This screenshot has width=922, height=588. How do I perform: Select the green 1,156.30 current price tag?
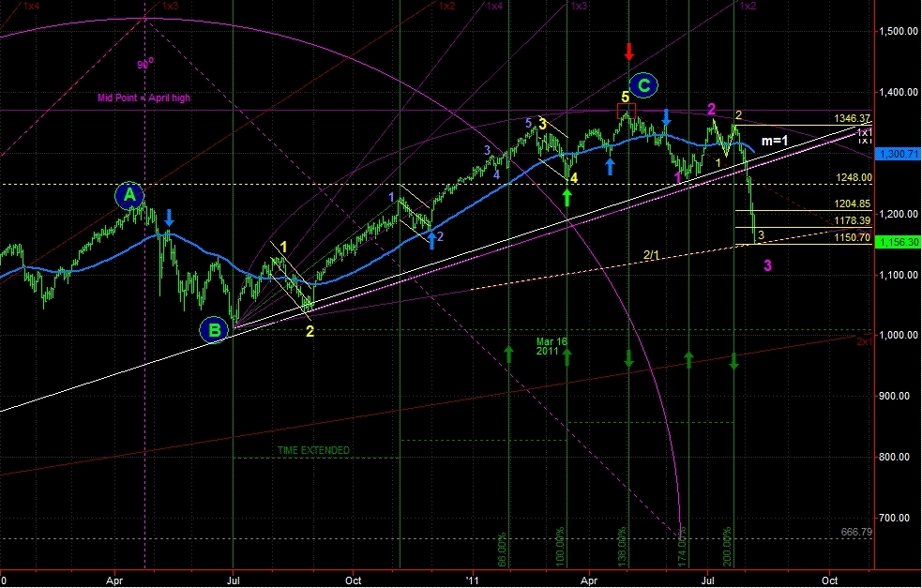point(897,242)
